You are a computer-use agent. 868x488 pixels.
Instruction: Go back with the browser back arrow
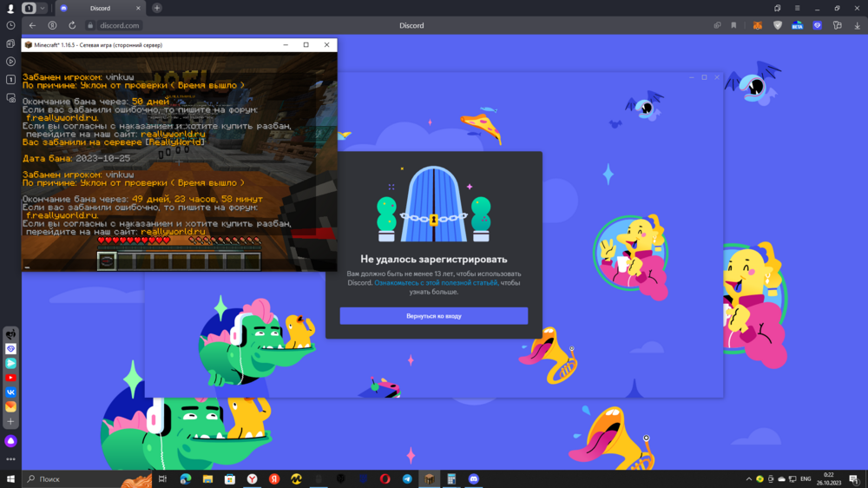(33, 25)
